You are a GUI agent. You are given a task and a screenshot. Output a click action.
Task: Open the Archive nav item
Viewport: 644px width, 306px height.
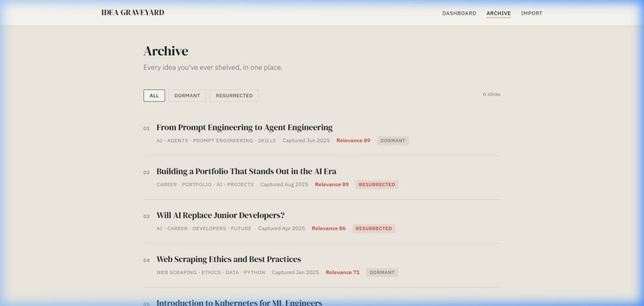[x=499, y=13]
